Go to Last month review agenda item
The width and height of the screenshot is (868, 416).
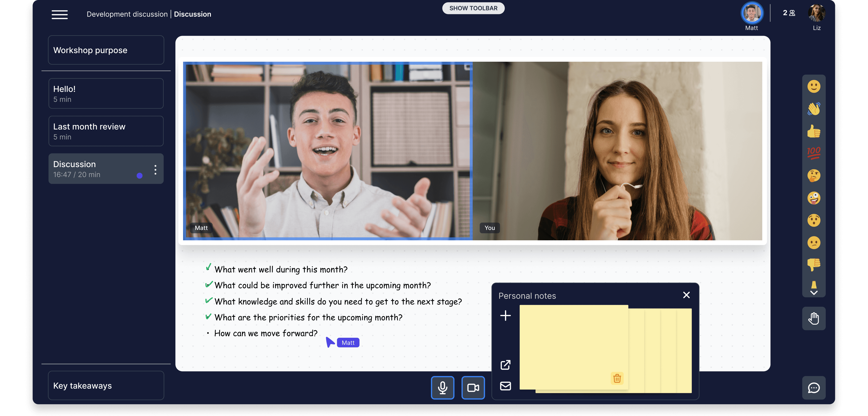pyautogui.click(x=106, y=131)
